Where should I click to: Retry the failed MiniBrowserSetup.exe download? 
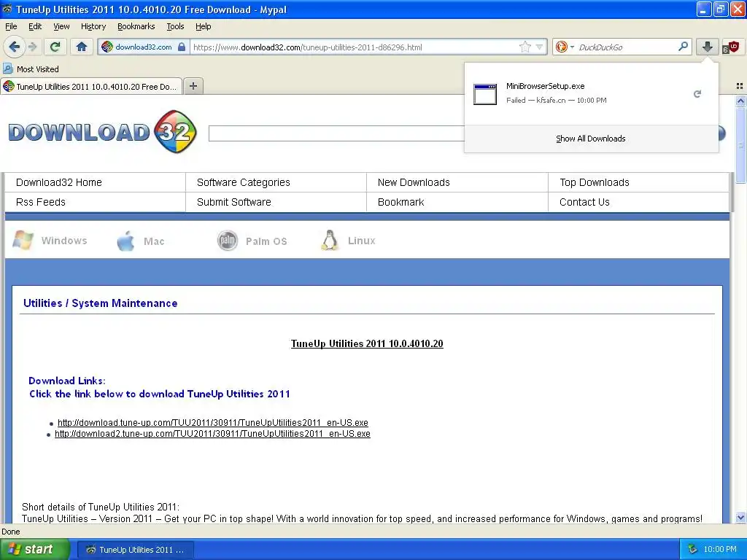pyautogui.click(x=697, y=94)
